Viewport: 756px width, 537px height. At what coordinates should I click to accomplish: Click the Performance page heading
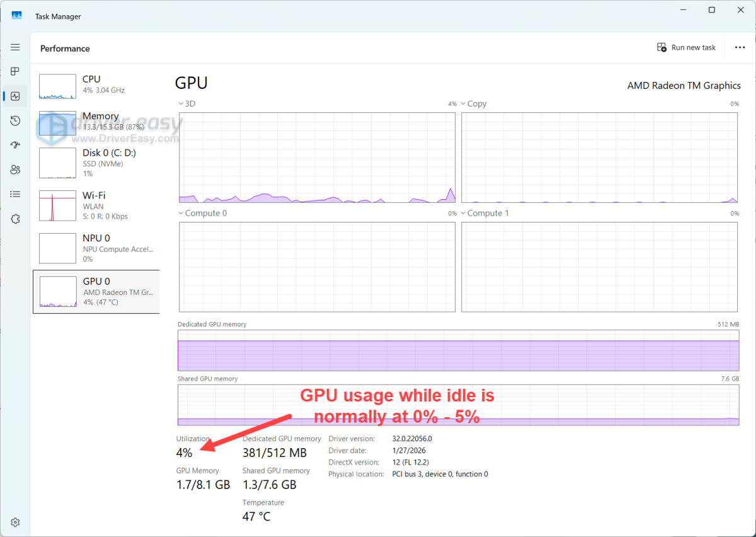click(x=65, y=49)
